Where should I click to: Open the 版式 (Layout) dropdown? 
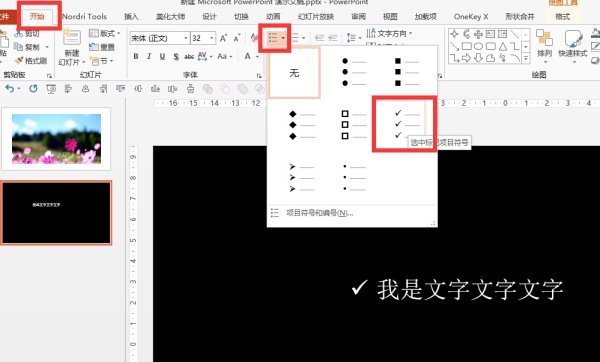pyautogui.click(x=104, y=33)
